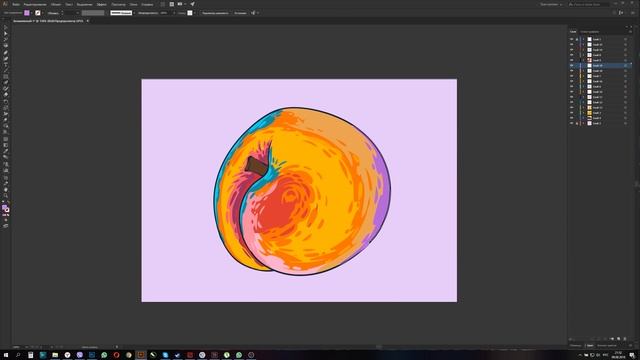Open the Окно menu

click(x=133, y=4)
